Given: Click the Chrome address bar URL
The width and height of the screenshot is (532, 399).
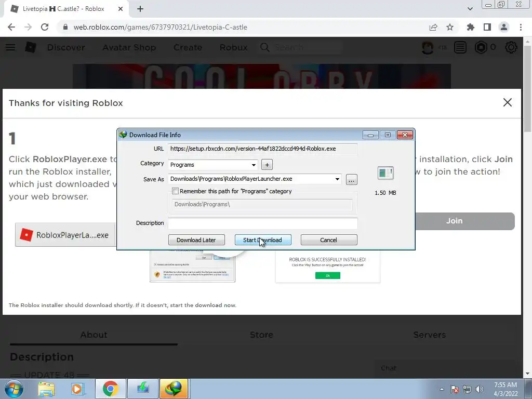Looking at the screenshot, I should point(160,27).
